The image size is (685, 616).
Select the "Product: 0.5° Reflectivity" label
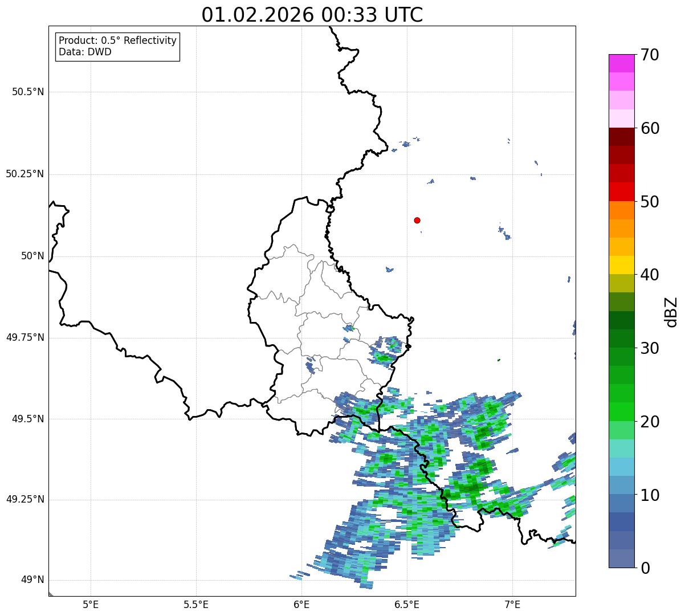coord(118,40)
